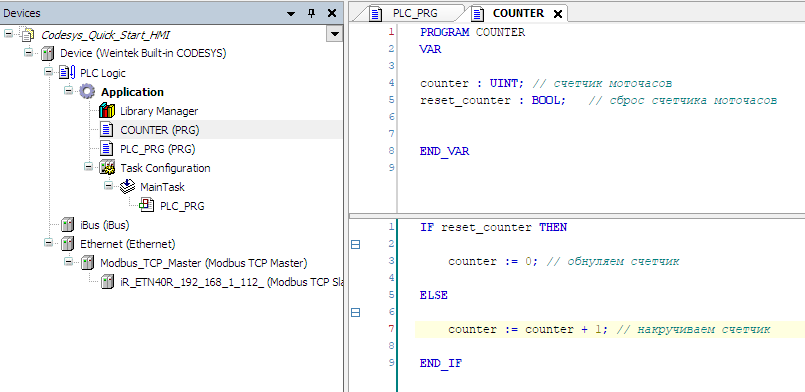Select COUNTER (PRG) in the device tree
The height and width of the screenshot is (392, 805).
click(x=159, y=130)
